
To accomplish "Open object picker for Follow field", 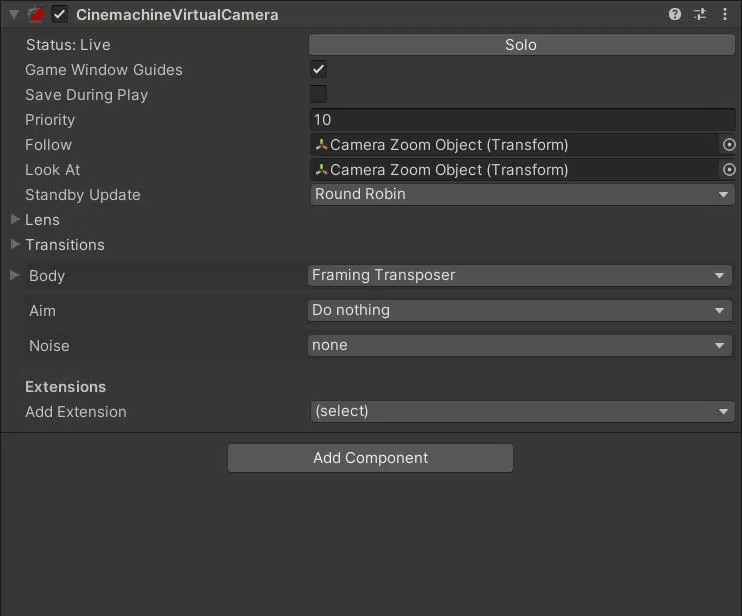I will coord(729,145).
